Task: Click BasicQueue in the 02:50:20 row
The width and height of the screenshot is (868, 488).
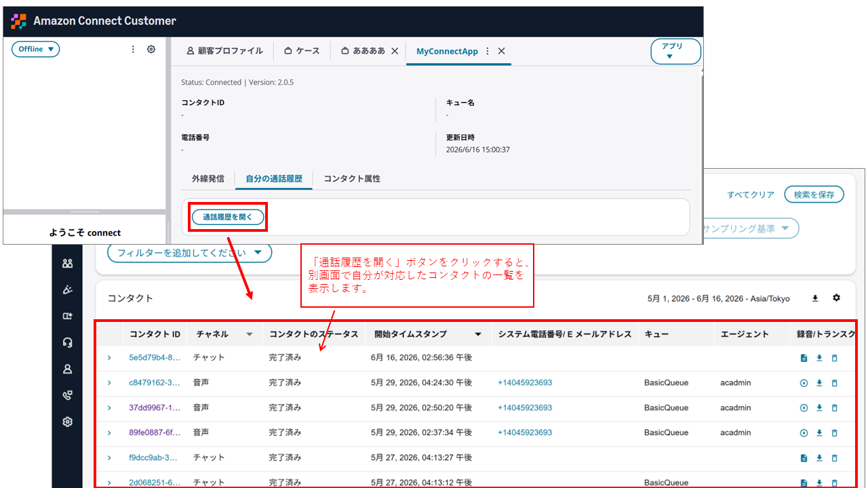Action: click(666, 408)
